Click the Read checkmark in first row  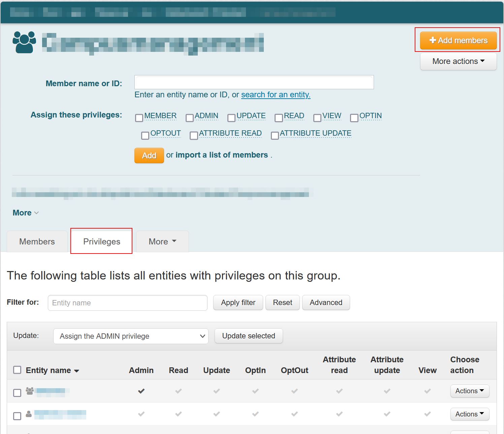click(x=178, y=391)
